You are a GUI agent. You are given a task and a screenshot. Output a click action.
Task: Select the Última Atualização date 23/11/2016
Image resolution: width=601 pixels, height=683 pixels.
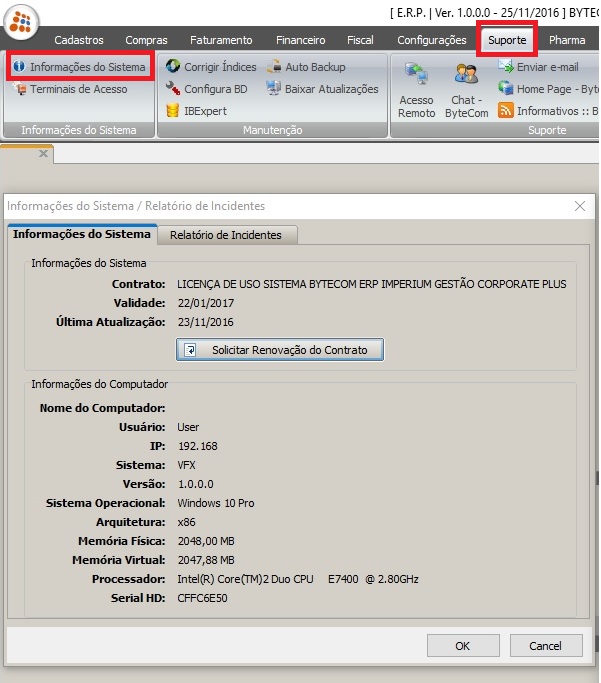tap(206, 322)
